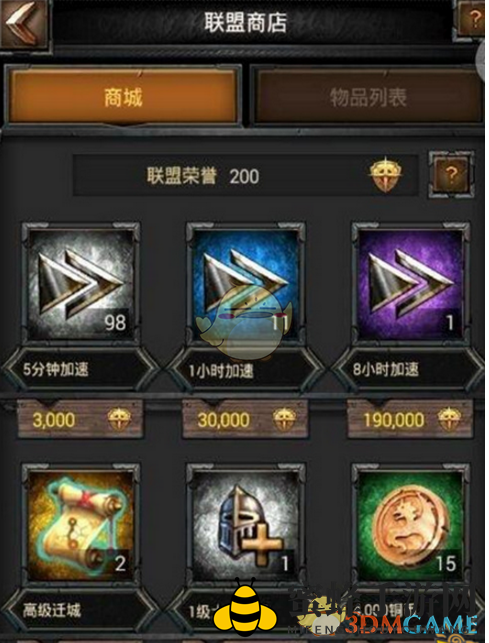
Task: Click the 5分钟加速 name label
Action: 55,369
